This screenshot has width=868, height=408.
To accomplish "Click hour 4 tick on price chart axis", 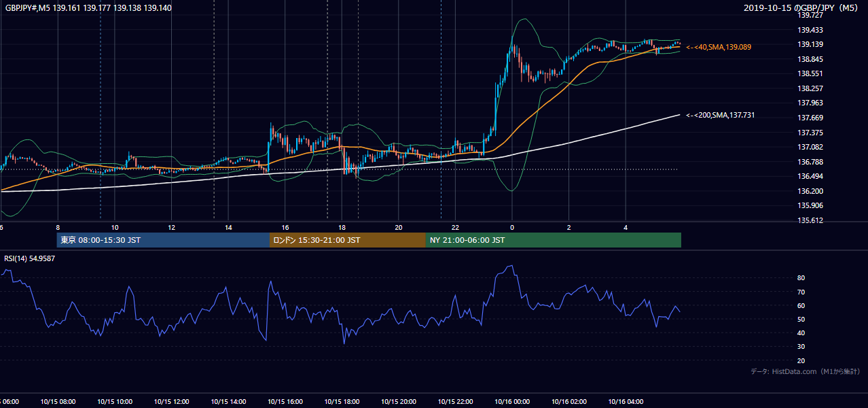I will coord(626,228).
